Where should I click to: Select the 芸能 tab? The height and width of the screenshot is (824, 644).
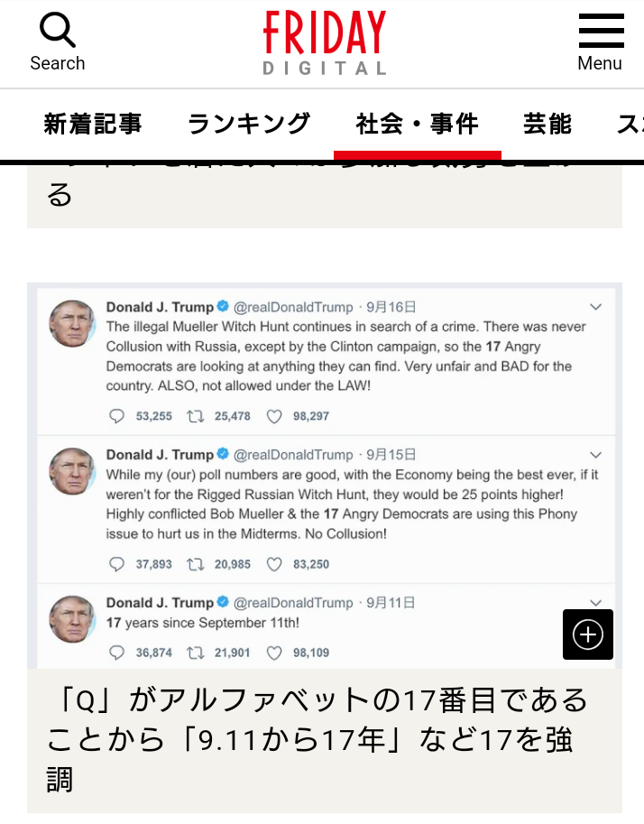tap(547, 124)
